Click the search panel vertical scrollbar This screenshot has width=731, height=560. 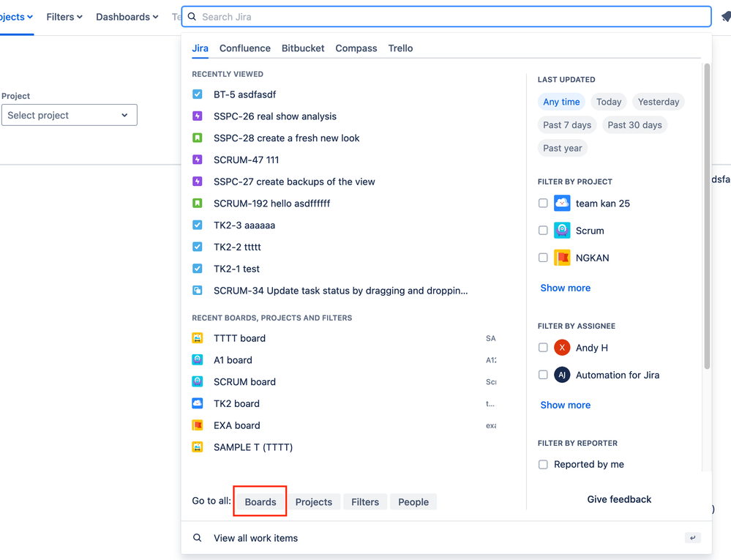pos(707,217)
